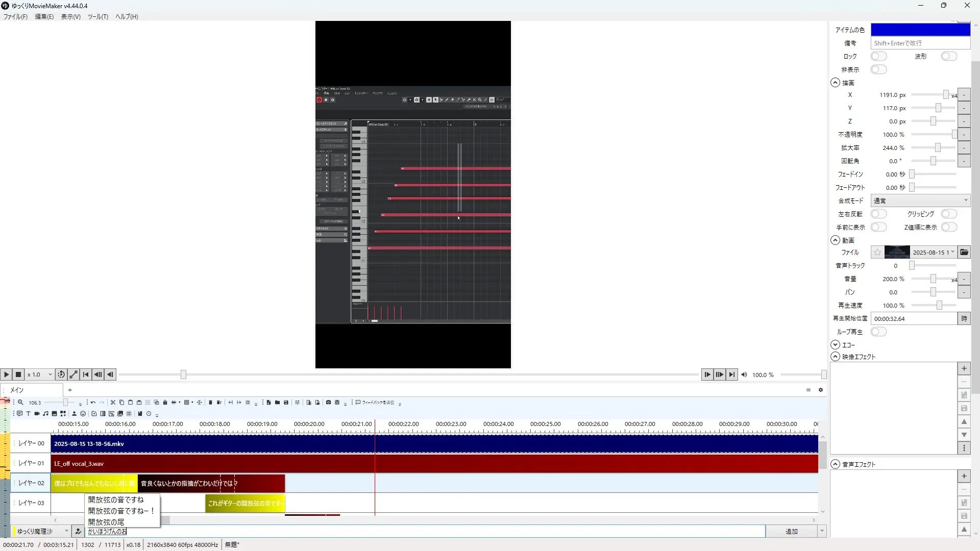
Task: Collapse the 描画 section
Action: 835,83
